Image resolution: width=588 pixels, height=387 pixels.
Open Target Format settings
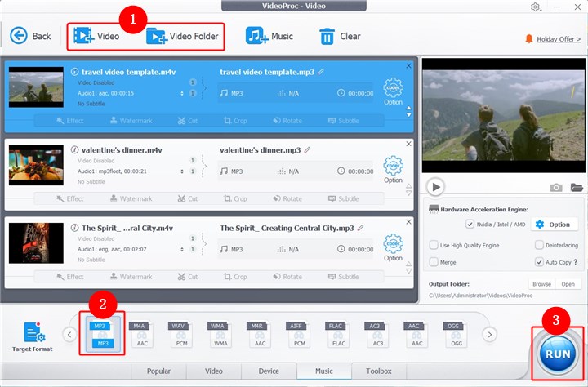point(32,336)
